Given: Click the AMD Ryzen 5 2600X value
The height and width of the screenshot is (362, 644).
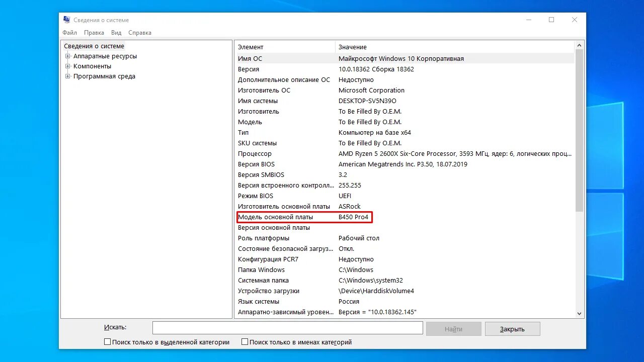Looking at the screenshot, I should pos(455,153).
